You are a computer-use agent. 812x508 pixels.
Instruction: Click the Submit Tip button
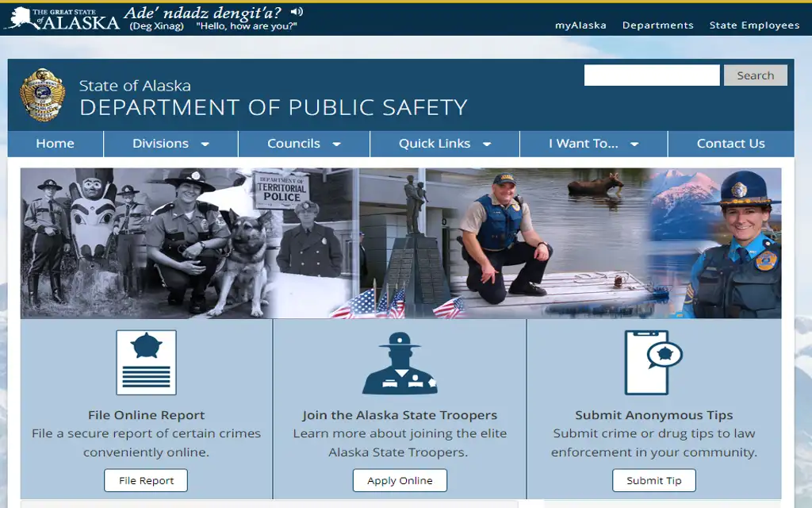[654, 480]
